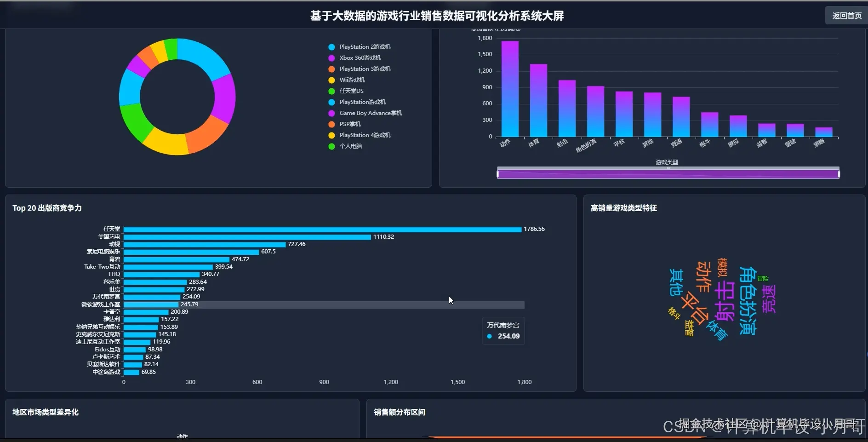The image size is (868, 442).
Task: Select the PlayStation 3游戏机 legend marker
Action: point(331,69)
